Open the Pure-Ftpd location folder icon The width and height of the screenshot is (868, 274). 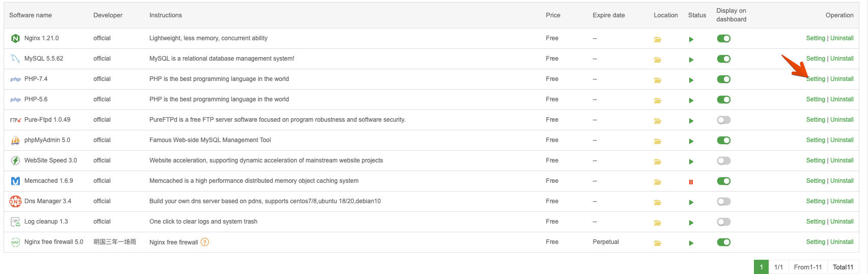pyautogui.click(x=657, y=121)
